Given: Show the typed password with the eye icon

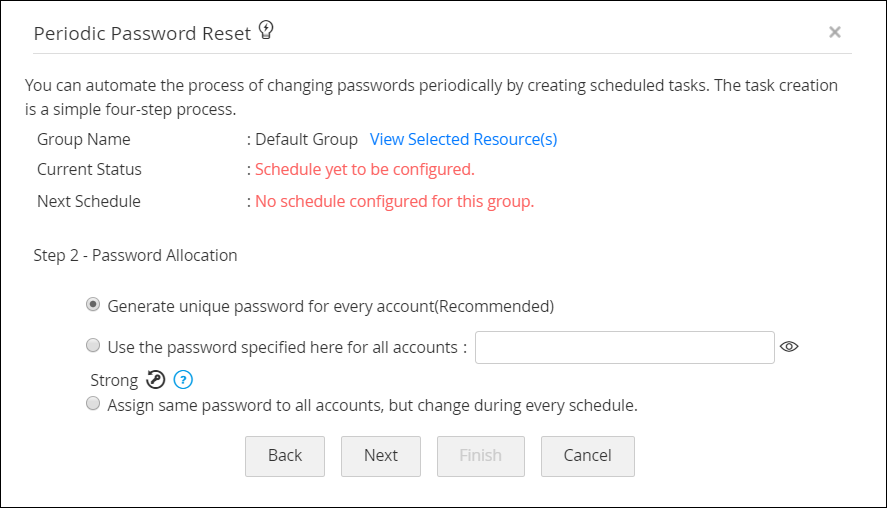Looking at the screenshot, I should [x=789, y=347].
